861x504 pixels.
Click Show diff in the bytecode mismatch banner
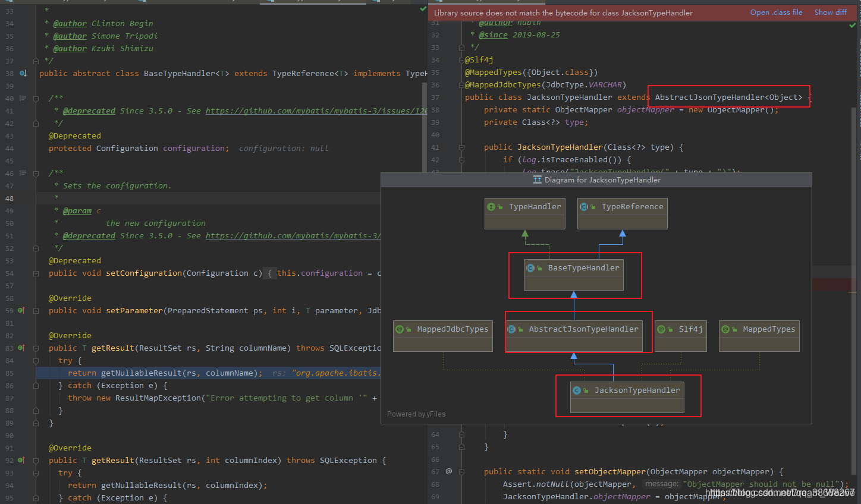pos(830,12)
